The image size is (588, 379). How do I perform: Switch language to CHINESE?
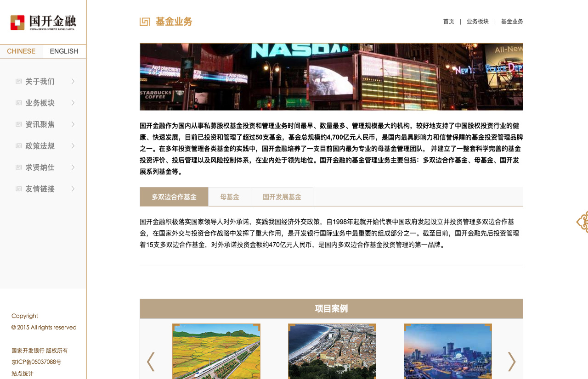point(21,51)
